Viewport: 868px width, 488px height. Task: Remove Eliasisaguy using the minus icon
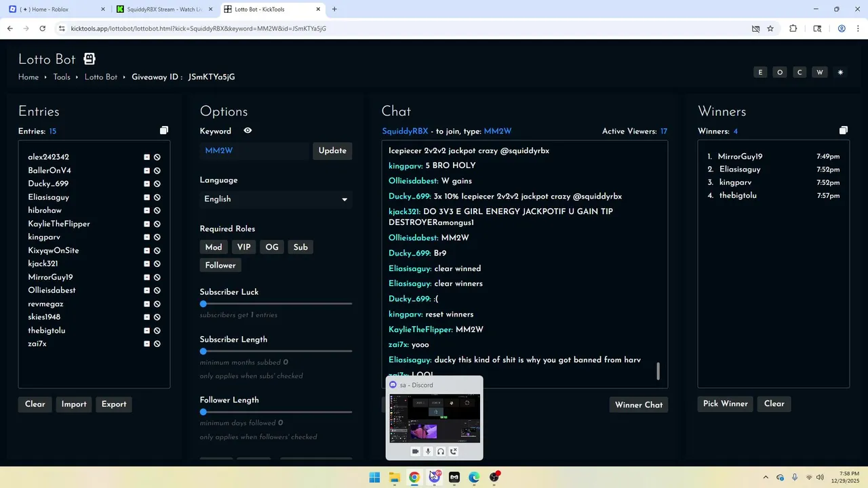click(x=146, y=197)
